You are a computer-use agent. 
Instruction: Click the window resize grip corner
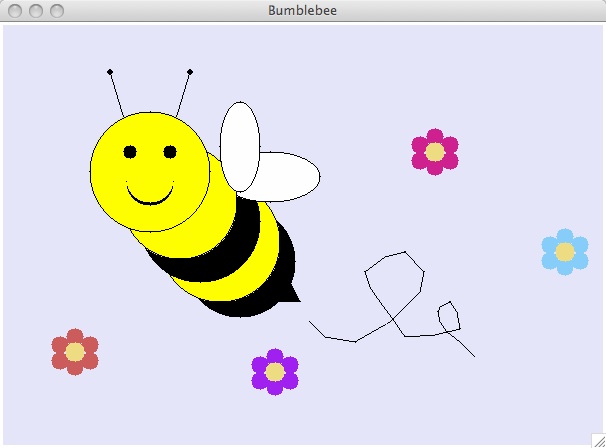599,441
